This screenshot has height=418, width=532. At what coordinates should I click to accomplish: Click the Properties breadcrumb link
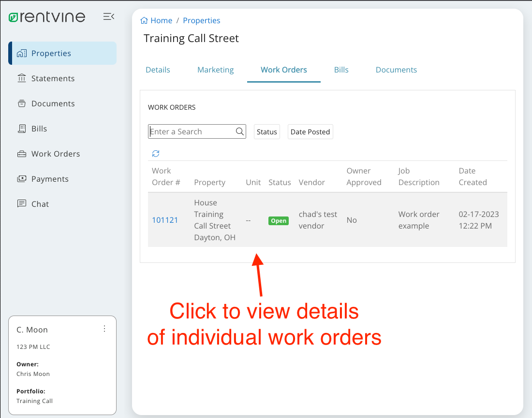click(x=202, y=21)
